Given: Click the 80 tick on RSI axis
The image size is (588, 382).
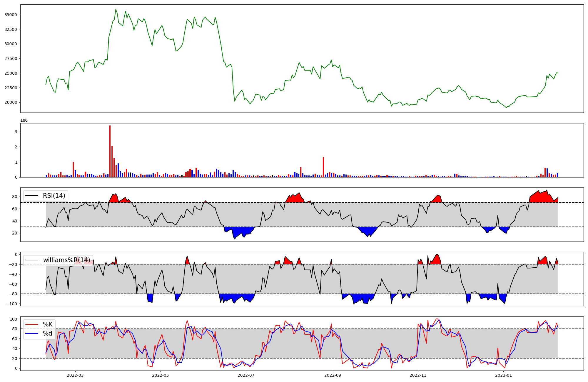Looking at the screenshot, I should (x=15, y=197).
